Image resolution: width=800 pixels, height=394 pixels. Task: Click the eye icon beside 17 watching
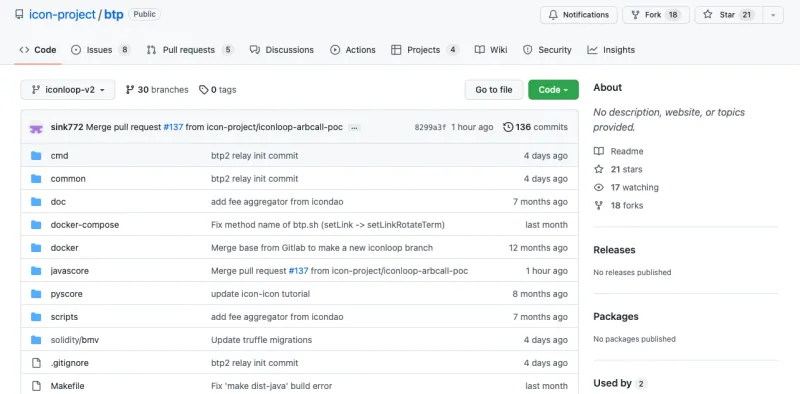[598, 187]
